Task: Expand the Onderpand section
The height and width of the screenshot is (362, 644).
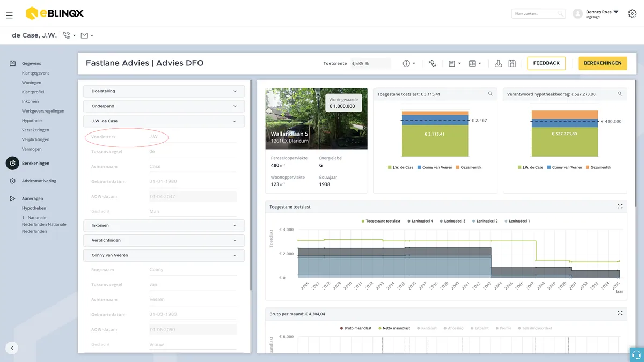Action: click(x=164, y=106)
